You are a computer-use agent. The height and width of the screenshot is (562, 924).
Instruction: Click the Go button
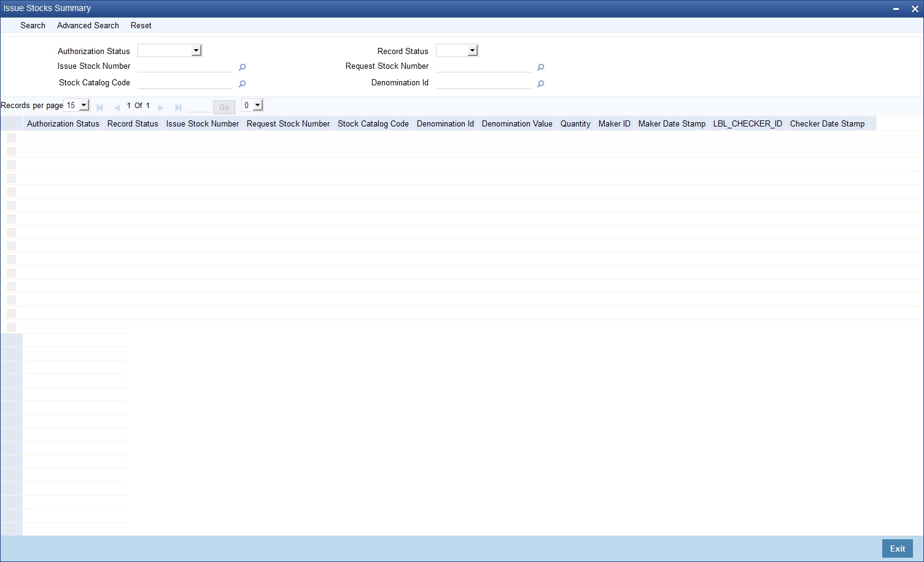224,107
